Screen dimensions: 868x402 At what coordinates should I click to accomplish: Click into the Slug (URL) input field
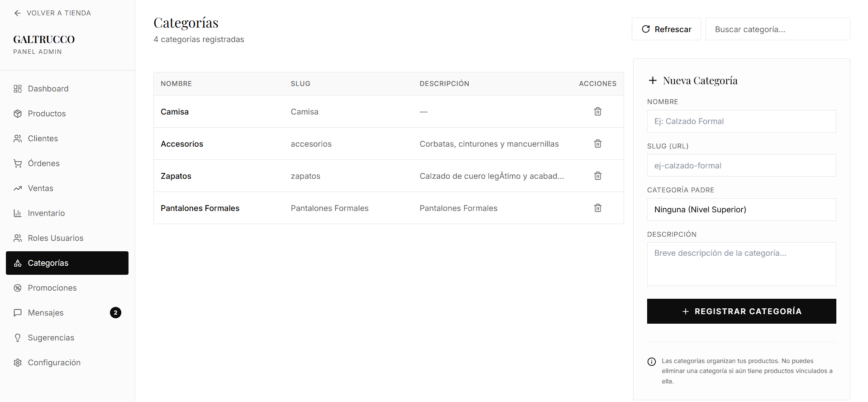pyautogui.click(x=741, y=166)
